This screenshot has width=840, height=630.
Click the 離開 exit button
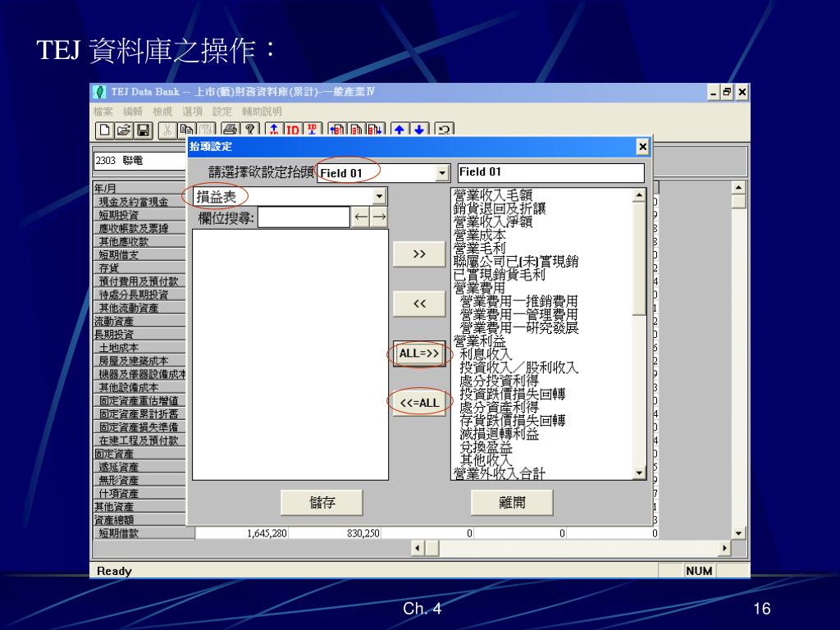[x=512, y=503]
